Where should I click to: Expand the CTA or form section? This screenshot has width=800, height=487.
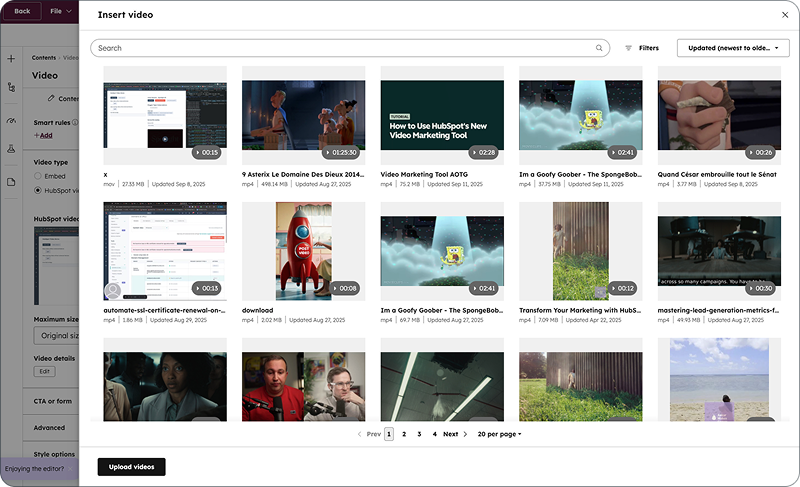pyautogui.click(x=51, y=401)
